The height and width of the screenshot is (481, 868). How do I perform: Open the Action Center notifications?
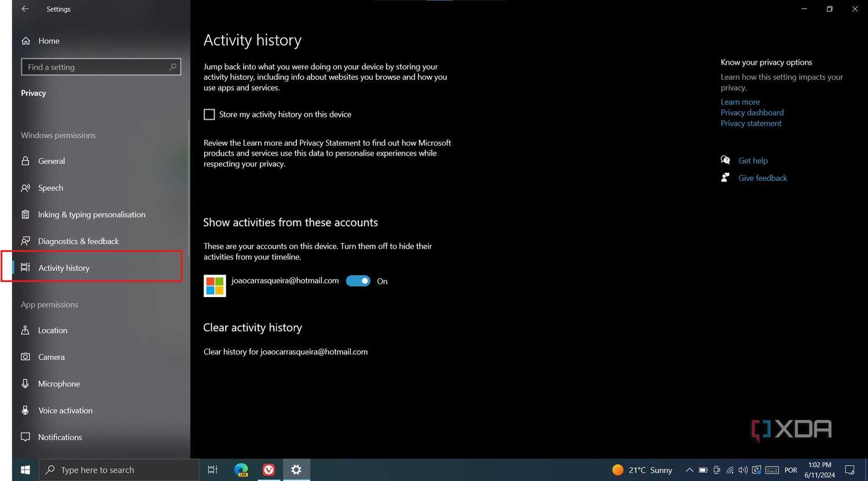pos(849,470)
